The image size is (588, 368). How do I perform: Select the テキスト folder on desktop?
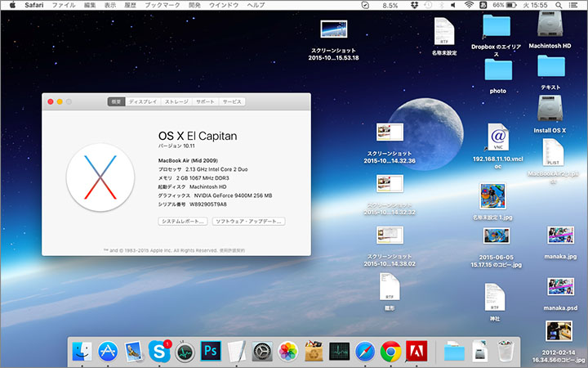click(x=551, y=66)
